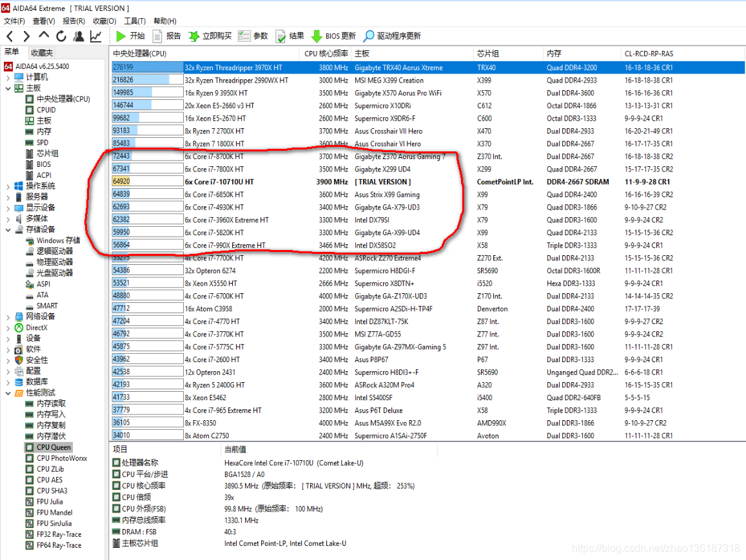
Task: Click the 276199 score bar
Action: click(x=148, y=68)
